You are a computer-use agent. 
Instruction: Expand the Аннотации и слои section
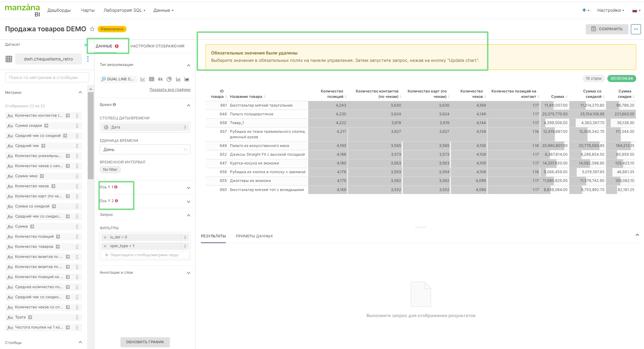[188, 273]
